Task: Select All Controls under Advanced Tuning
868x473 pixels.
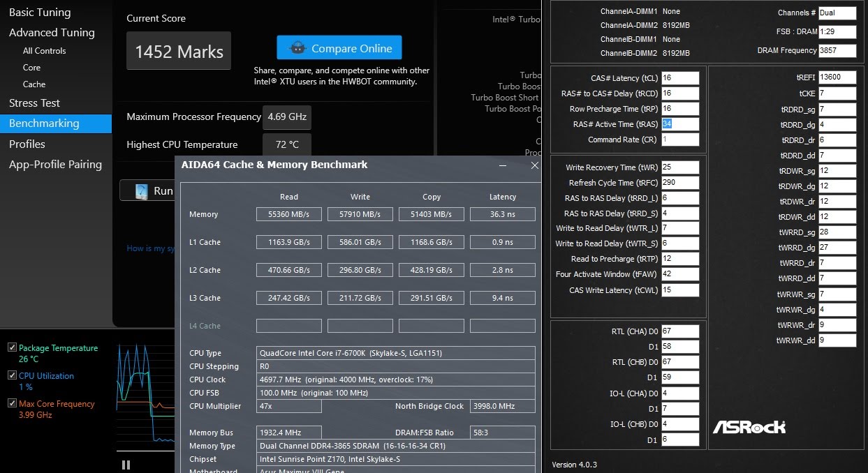Action: (45, 51)
